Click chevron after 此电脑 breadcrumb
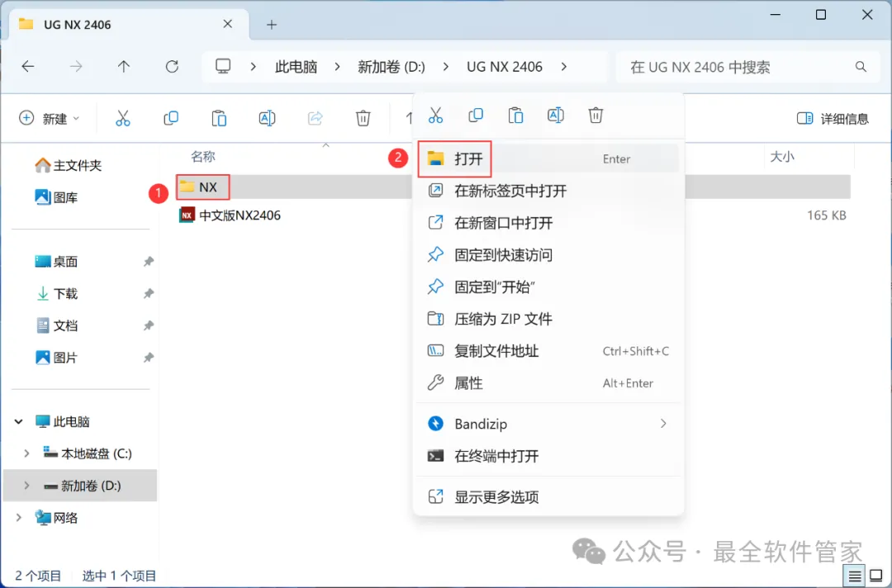 click(337, 67)
